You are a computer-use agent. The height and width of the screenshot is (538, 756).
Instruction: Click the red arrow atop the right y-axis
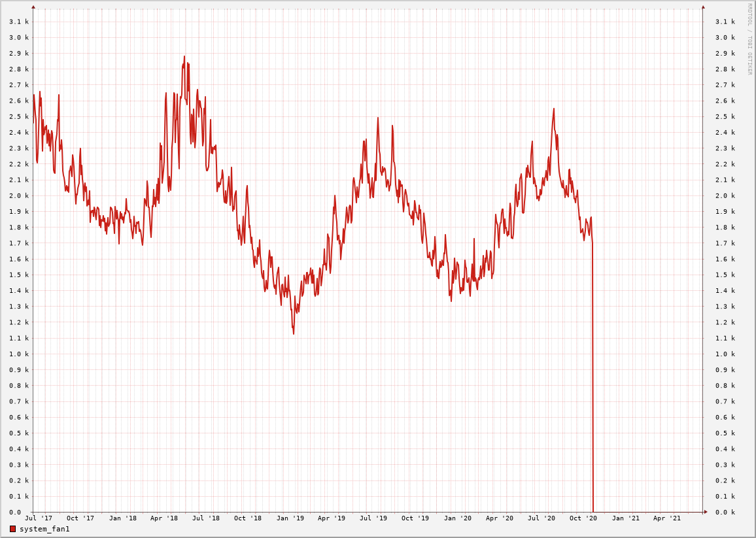coord(703,7)
